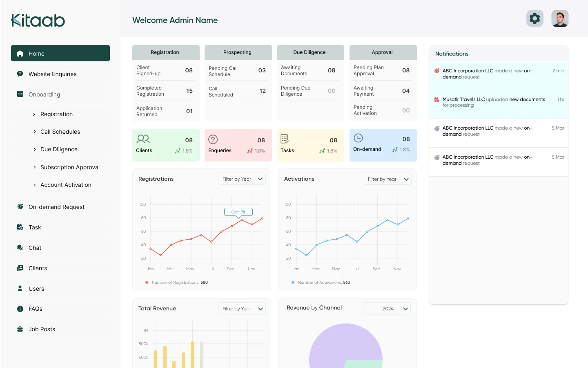Expand the Account Activation chevron
The height and width of the screenshot is (368, 588).
34,185
